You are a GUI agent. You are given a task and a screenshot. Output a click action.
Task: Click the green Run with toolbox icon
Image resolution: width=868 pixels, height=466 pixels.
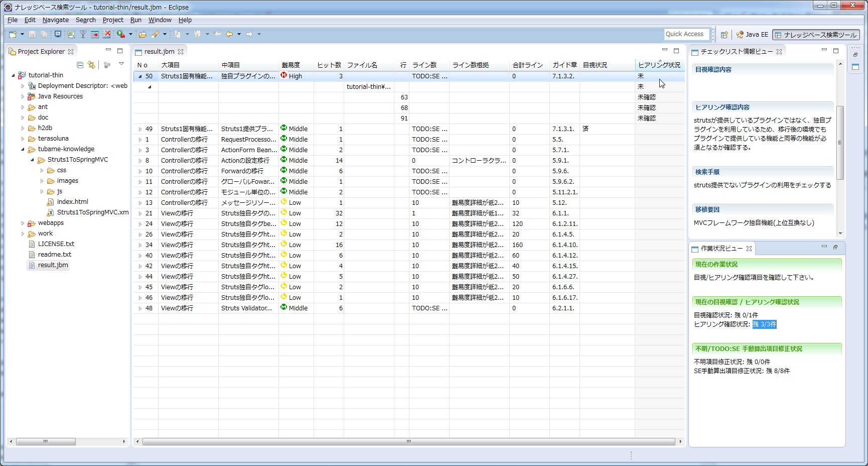point(121,34)
